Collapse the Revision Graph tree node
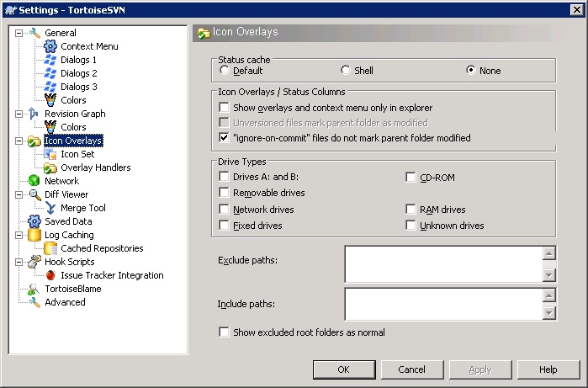 (x=19, y=114)
